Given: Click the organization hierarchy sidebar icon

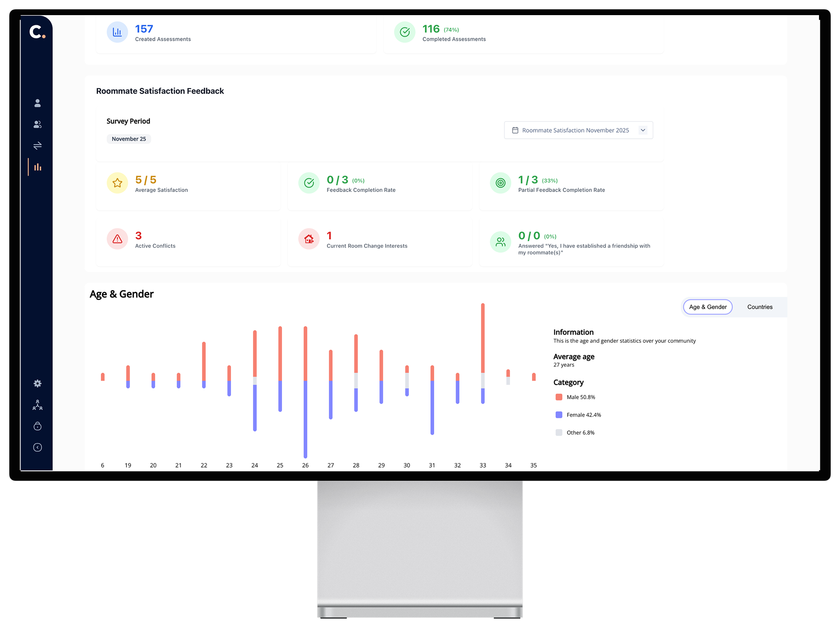Looking at the screenshot, I should [37, 405].
